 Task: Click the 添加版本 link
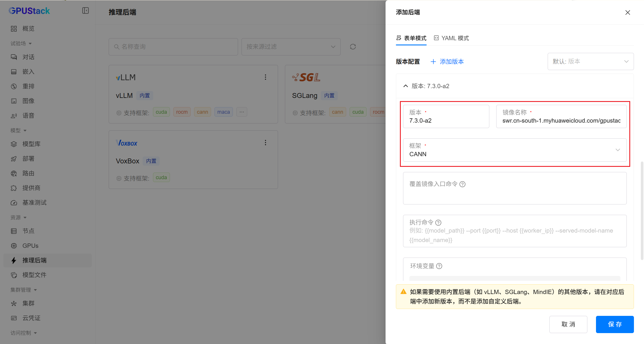(x=447, y=61)
